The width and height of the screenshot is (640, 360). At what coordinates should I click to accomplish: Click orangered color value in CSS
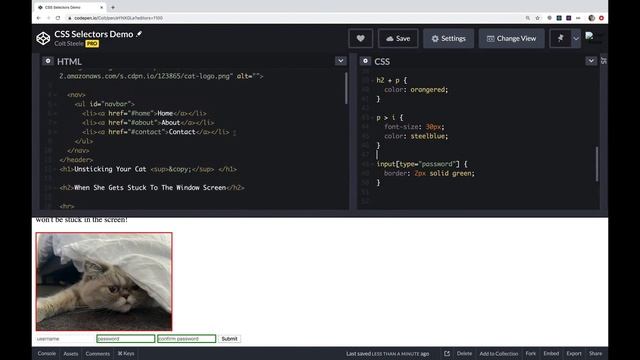pos(428,90)
